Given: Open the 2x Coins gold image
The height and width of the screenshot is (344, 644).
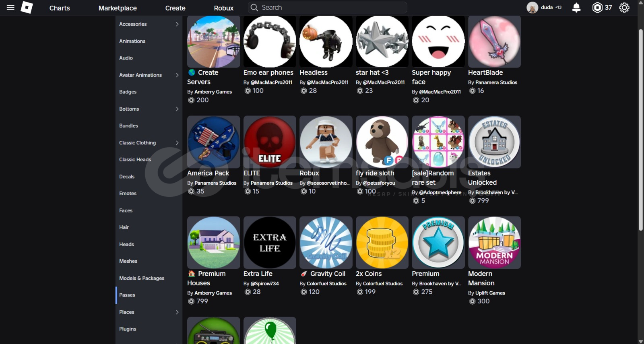Looking at the screenshot, I should [382, 243].
